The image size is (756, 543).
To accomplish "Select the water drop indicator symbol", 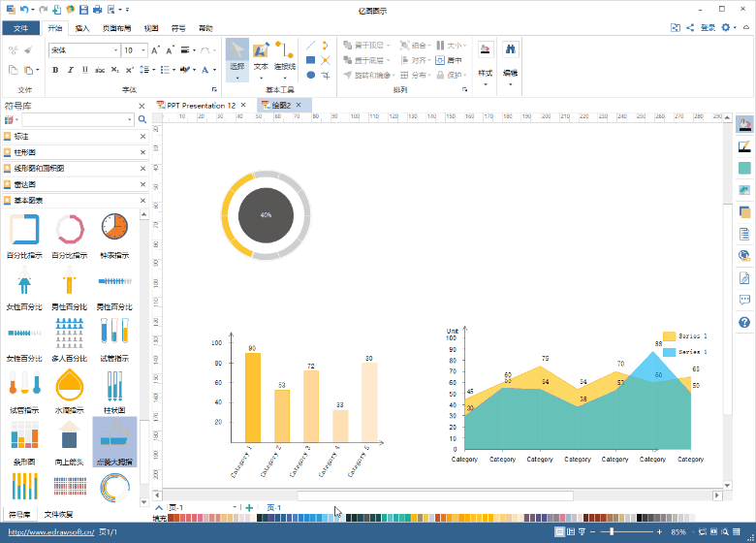I will coord(70,385).
